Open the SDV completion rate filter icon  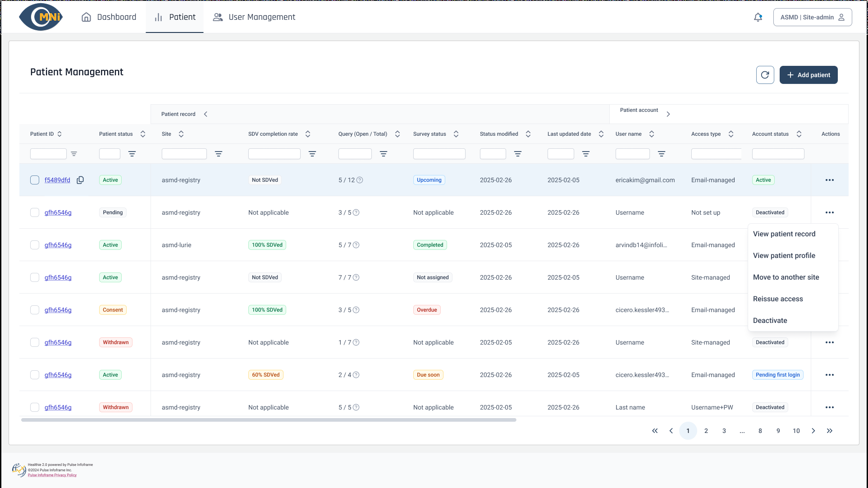pos(312,154)
